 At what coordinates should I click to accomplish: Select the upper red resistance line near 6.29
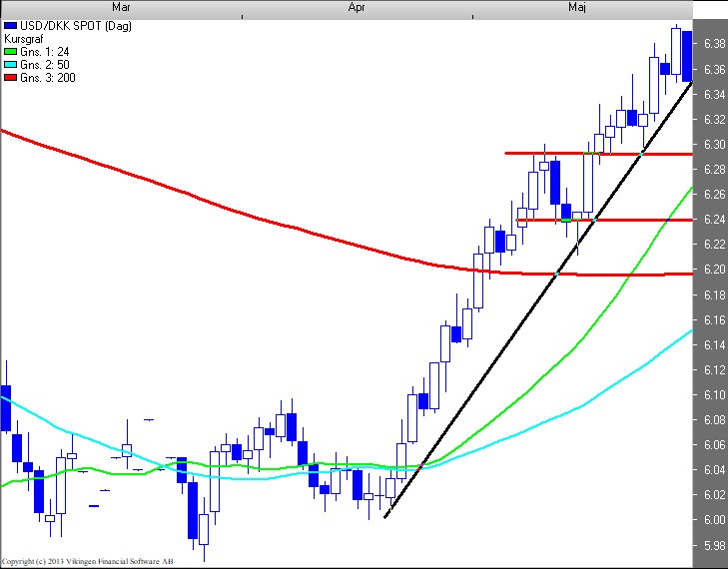point(599,154)
